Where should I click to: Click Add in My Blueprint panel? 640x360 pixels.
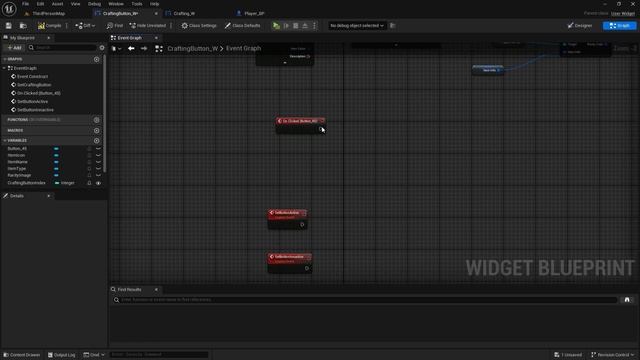[15, 48]
